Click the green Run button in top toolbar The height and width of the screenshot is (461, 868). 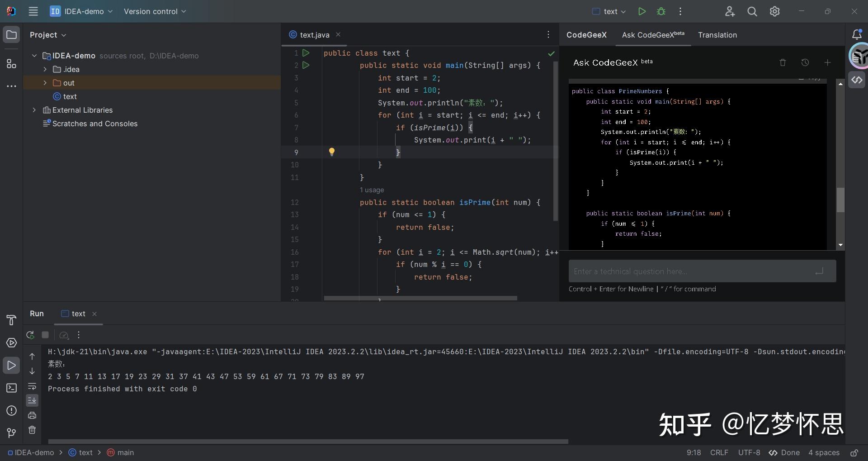tap(642, 12)
